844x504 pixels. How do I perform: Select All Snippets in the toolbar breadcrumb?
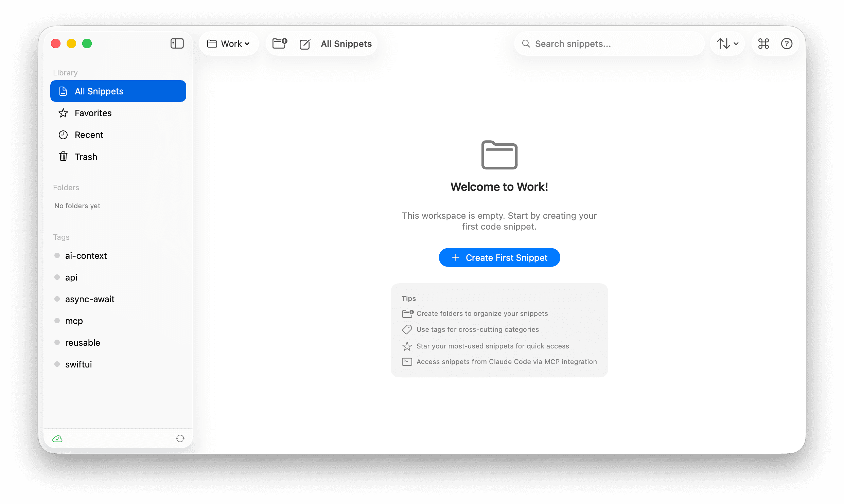(346, 43)
